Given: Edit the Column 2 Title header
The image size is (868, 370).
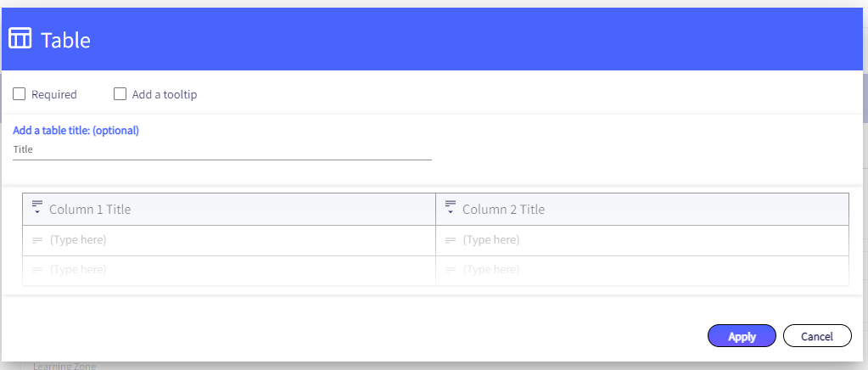Looking at the screenshot, I should tap(504, 210).
